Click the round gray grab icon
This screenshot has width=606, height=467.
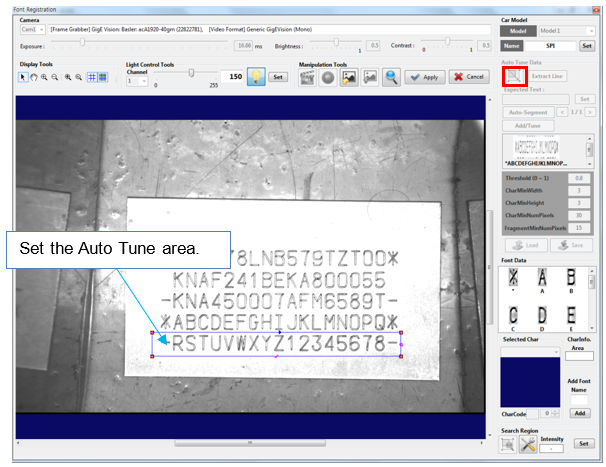(x=328, y=77)
